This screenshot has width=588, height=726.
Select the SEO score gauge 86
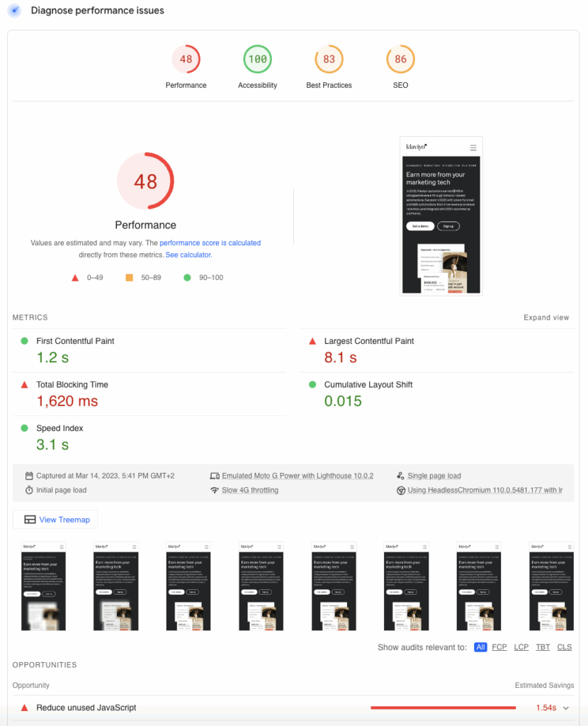[401, 60]
